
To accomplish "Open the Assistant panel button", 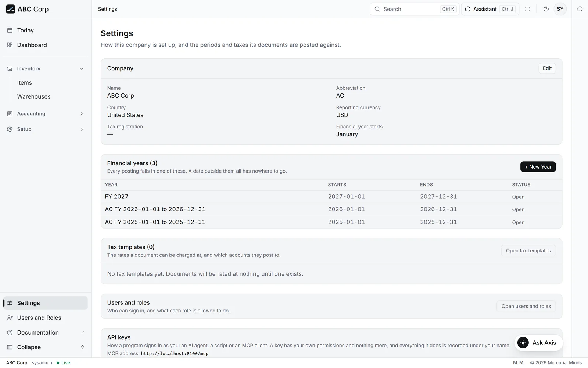I will click(x=490, y=9).
